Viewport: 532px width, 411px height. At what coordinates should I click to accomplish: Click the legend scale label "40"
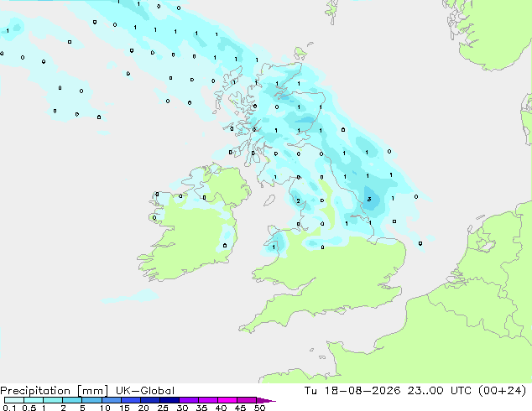[221, 408]
